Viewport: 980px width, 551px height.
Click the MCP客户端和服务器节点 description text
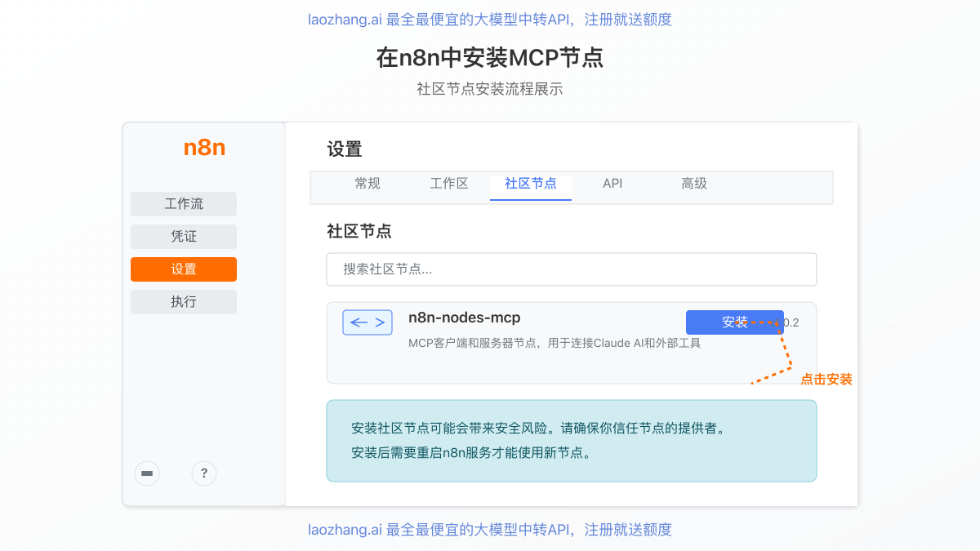555,343
